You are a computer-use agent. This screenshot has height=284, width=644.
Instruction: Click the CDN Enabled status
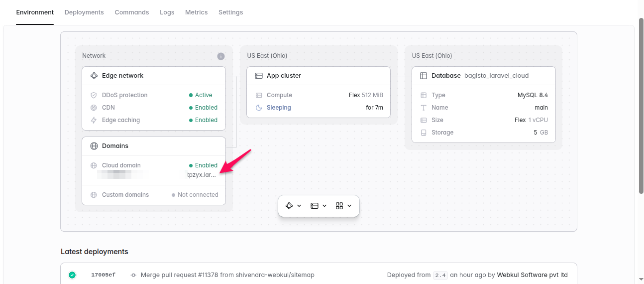(204, 108)
